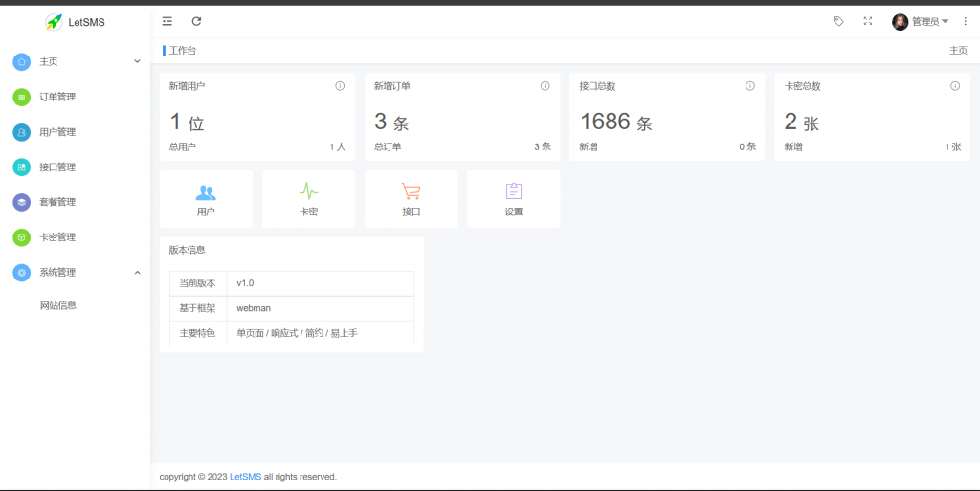Image resolution: width=980 pixels, height=491 pixels.
Task: Click info icon on 卡密总数 card
Action: click(955, 86)
